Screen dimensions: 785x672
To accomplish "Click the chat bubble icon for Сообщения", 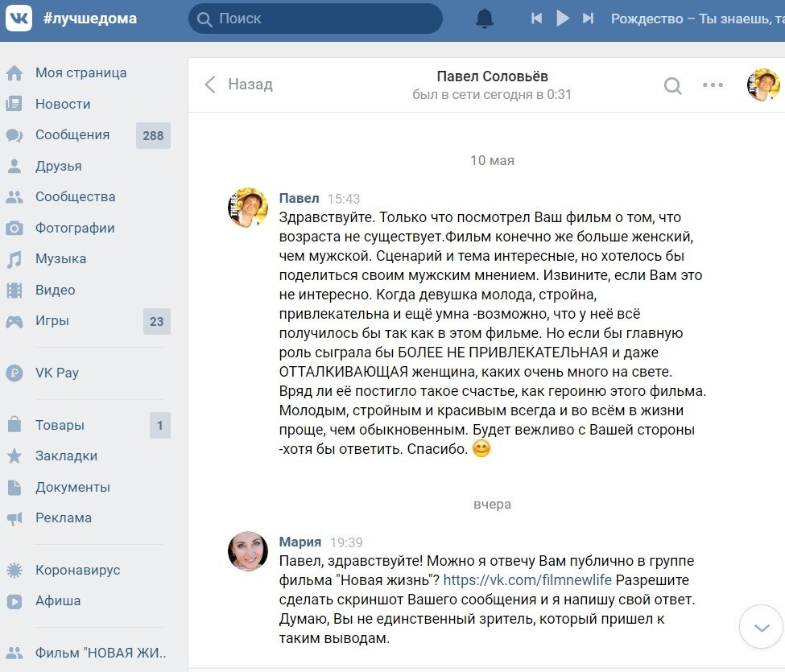I will (14, 135).
